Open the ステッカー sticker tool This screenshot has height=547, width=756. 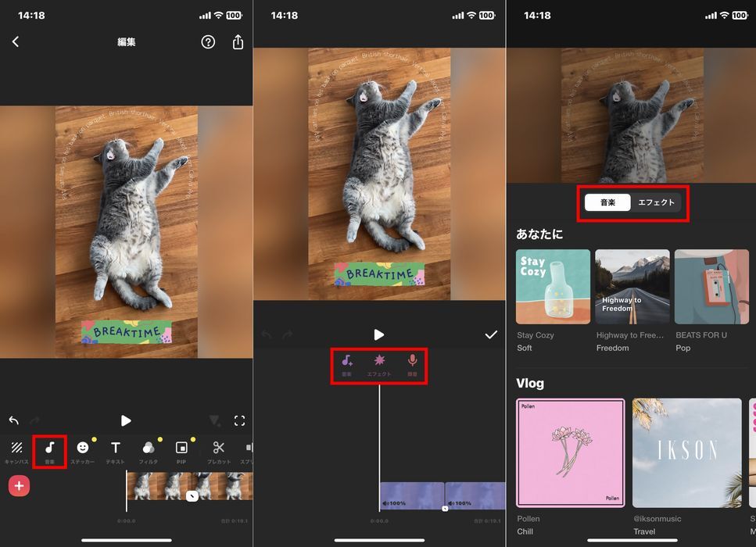click(x=82, y=451)
